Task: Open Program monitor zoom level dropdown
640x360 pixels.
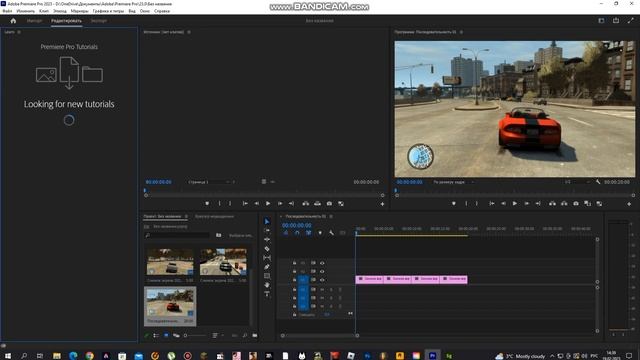Action: click(x=453, y=182)
